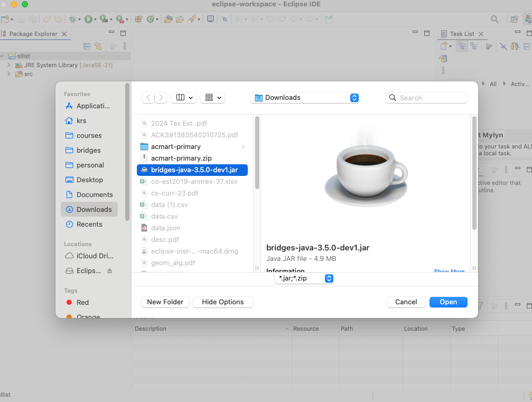
Task: Open Package Explorer view menu three-dots icon
Action: pyautogui.click(x=125, y=46)
